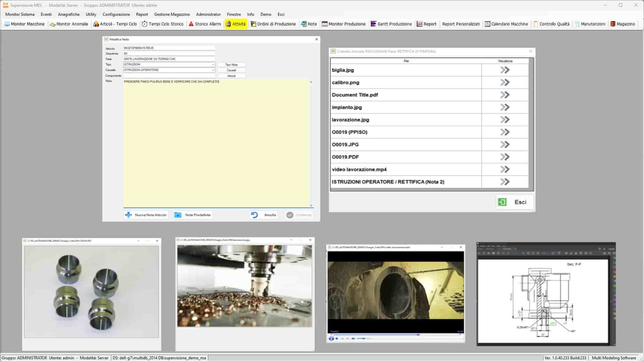Open Gantt Produzione toolbar item

point(391,24)
